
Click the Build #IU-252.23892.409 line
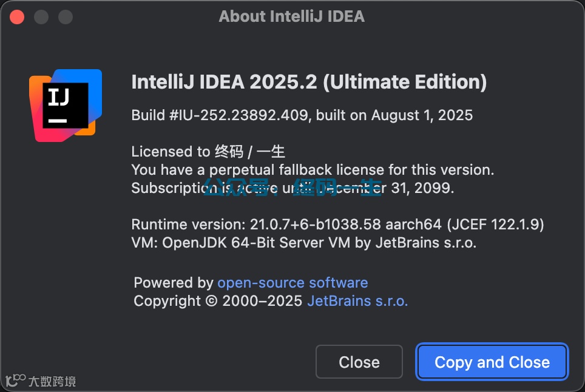click(x=302, y=115)
